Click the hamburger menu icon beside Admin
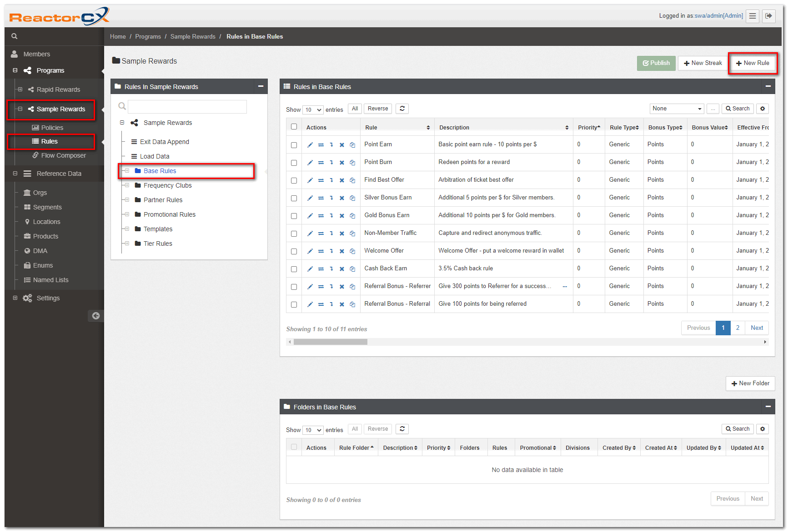Image resolution: width=788 pixels, height=532 pixels. click(753, 16)
